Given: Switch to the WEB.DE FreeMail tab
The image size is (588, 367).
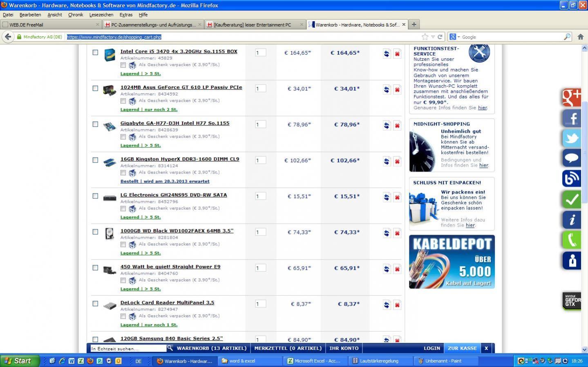Looking at the screenshot, I should [51, 24].
